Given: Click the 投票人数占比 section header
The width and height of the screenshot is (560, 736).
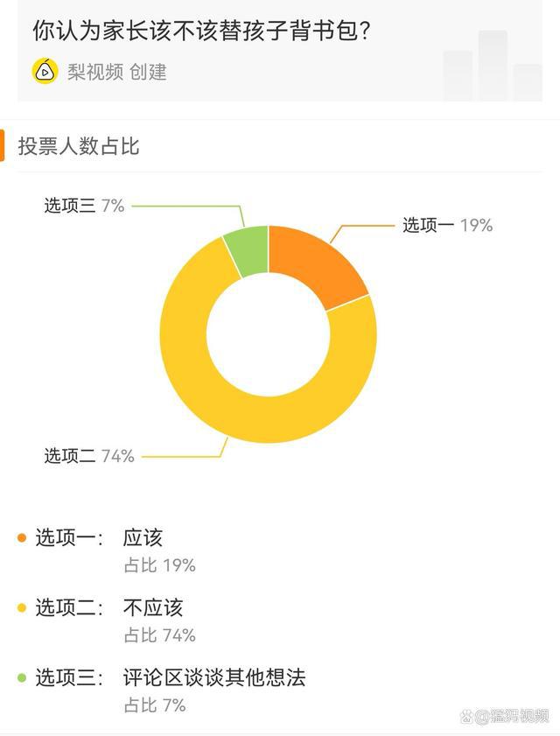Looking at the screenshot, I should [79, 146].
